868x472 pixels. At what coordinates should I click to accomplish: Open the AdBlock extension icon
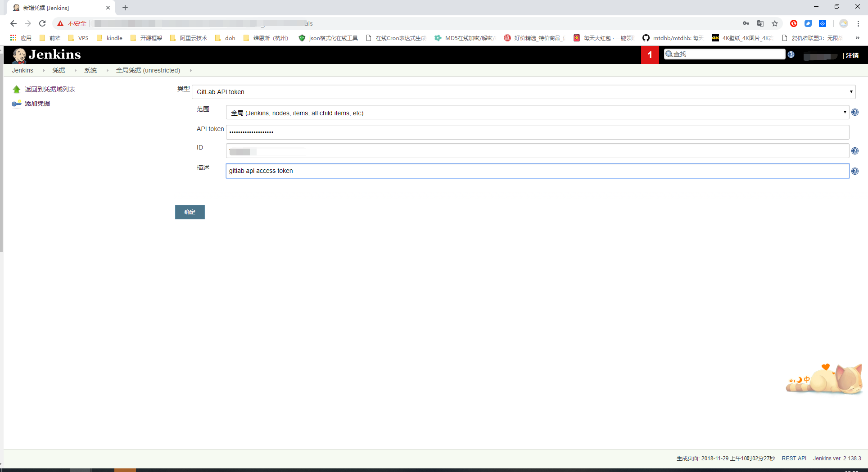pos(794,23)
